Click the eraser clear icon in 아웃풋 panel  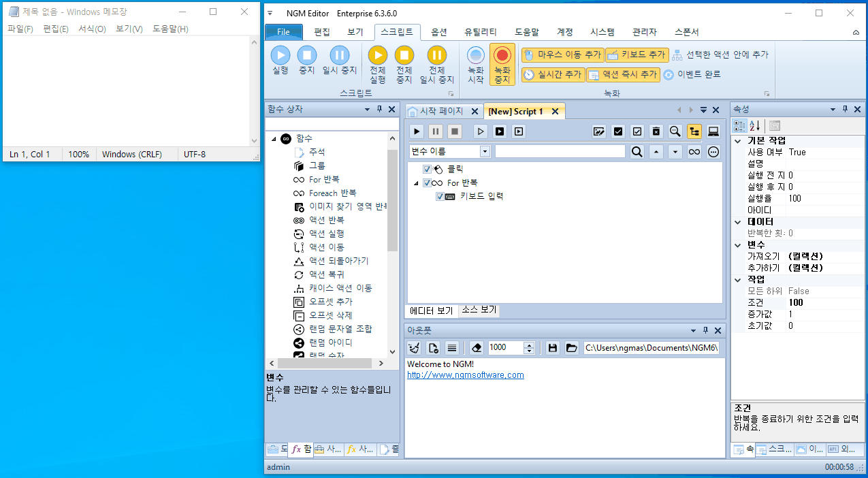477,348
